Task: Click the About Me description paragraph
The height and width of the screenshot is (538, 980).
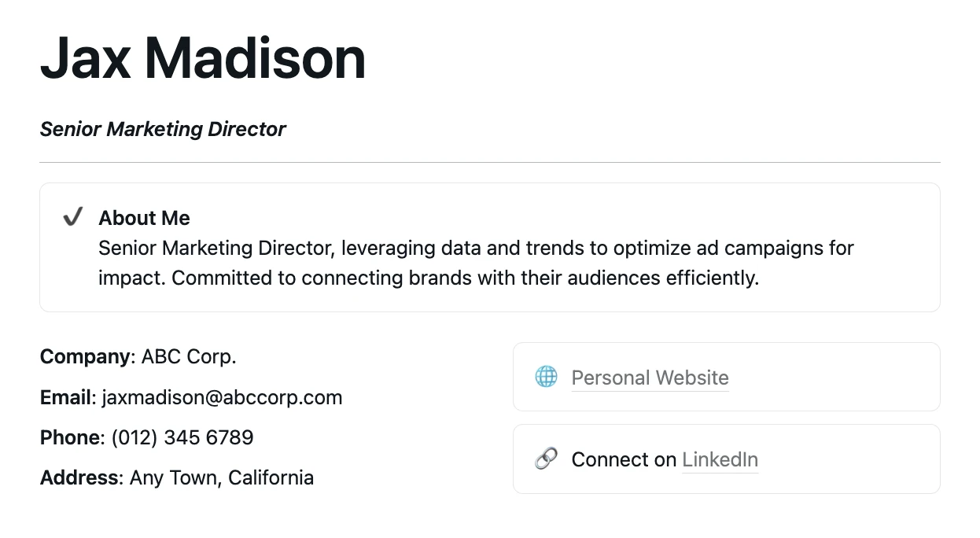Action: 476,263
